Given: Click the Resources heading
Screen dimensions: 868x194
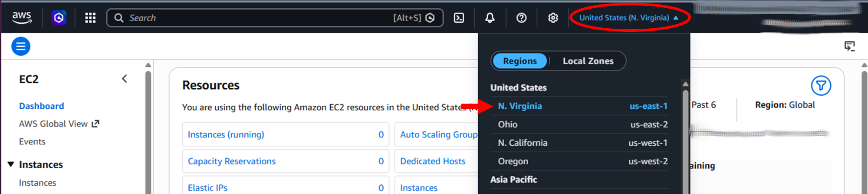Looking at the screenshot, I should click(210, 85).
